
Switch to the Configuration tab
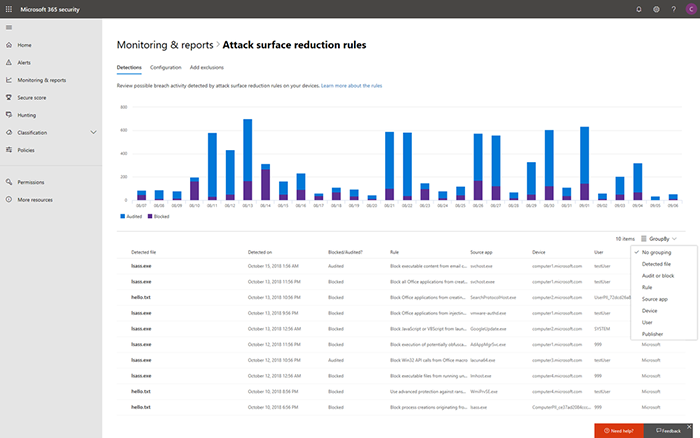(x=165, y=67)
